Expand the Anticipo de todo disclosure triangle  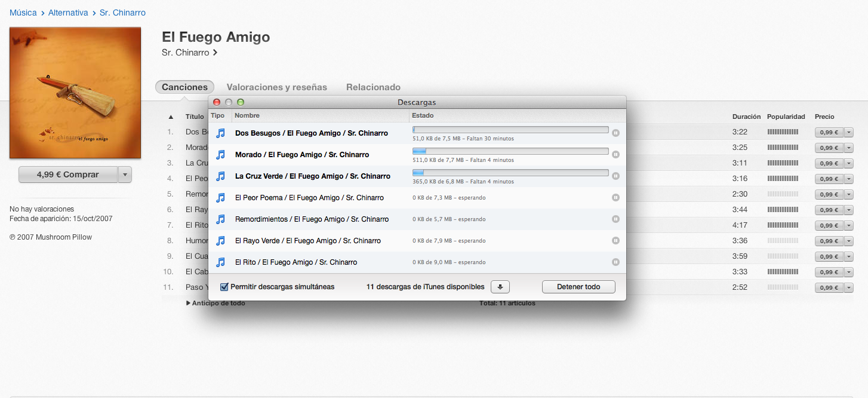(x=188, y=303)
